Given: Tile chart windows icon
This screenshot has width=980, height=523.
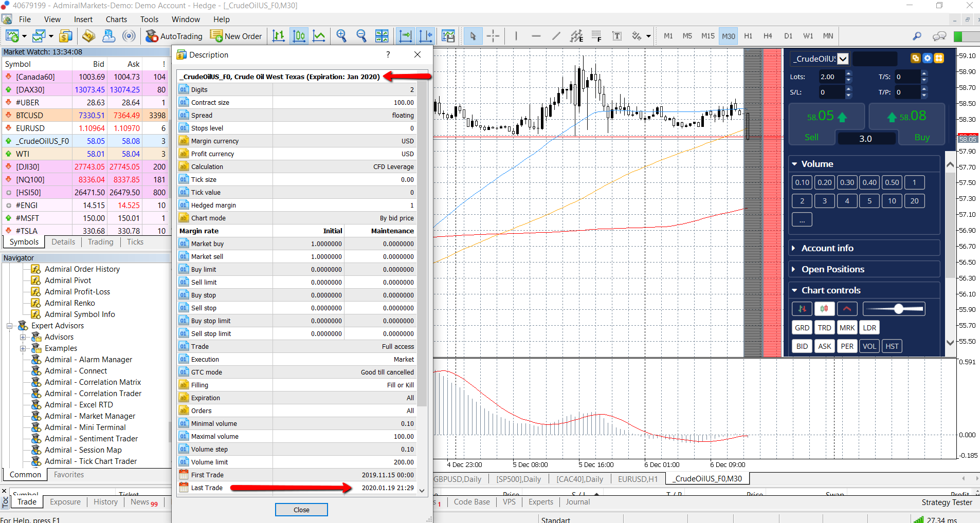Looking at the screenshot, I should (382, 36).
